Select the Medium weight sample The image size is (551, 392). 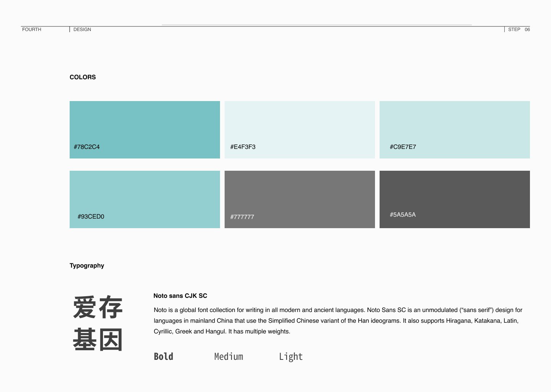click(228, 356)
